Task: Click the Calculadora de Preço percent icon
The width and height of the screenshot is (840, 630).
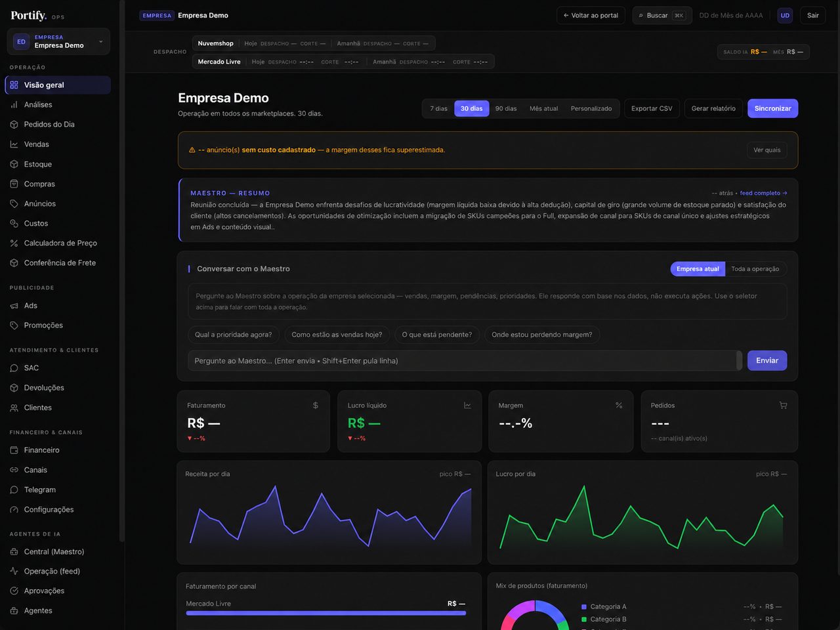Action: pos(14,243)
